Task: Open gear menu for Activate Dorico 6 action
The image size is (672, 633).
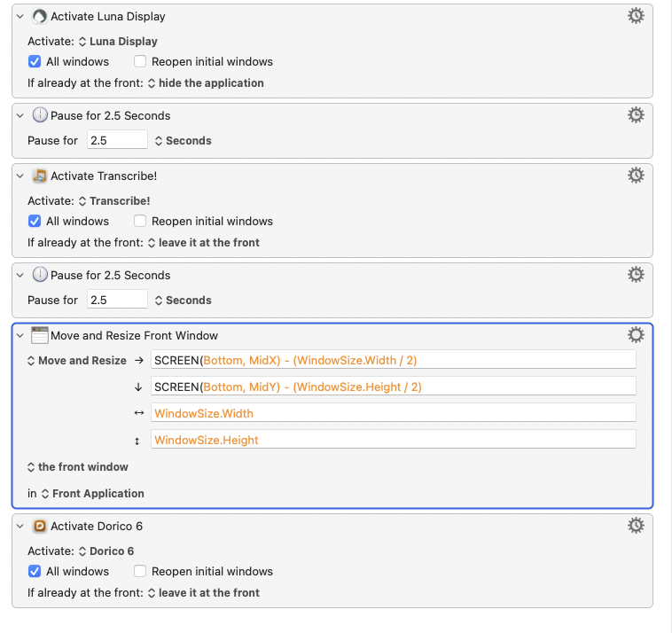Action: [x=636, y=526]
